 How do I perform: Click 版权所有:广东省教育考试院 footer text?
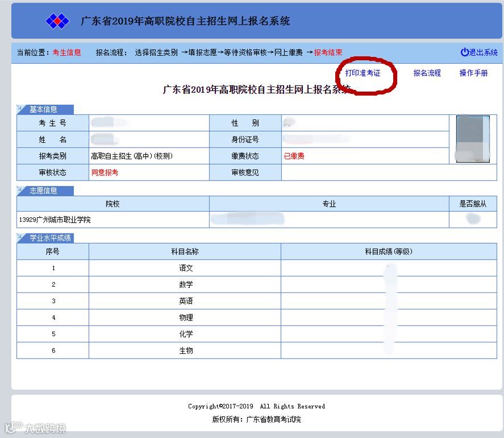(x=256, y=419)
